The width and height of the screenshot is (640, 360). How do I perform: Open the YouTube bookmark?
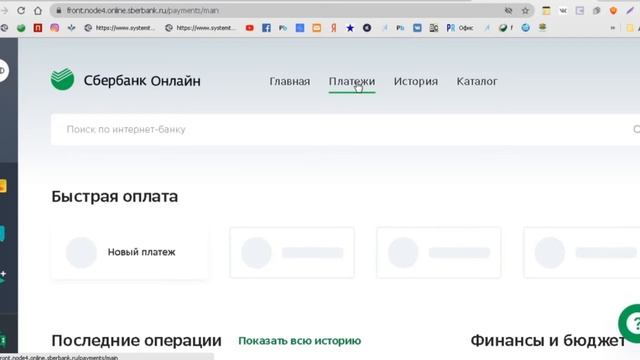[x=249, y=28]
